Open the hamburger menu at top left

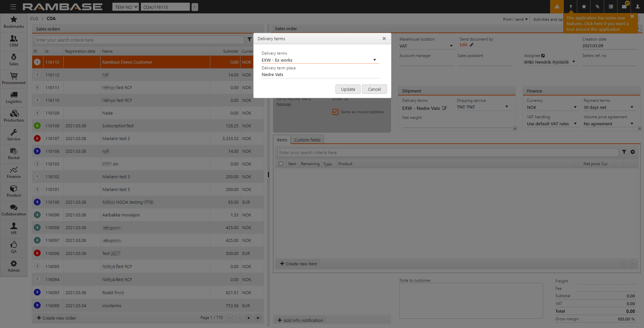click(x=13, y=7)
